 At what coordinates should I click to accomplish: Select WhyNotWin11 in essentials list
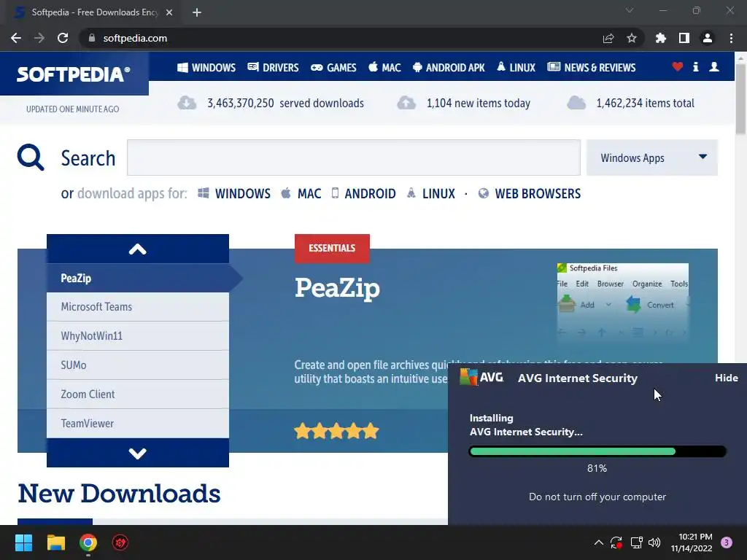(138, 335)
